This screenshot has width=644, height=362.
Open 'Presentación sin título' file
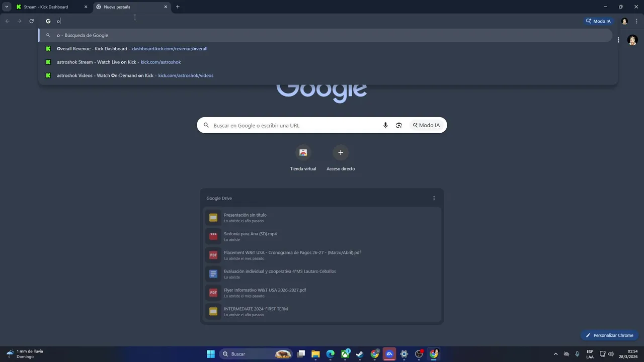(322, 218)
